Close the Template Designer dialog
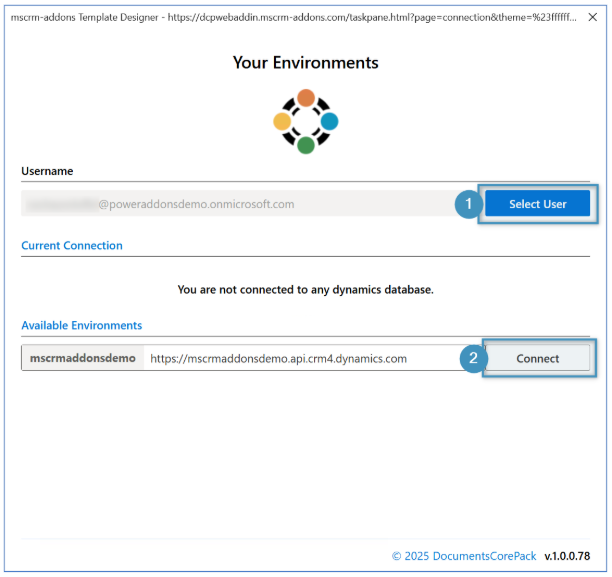This screenshot has width=612, height=577. tap(592, 17)
